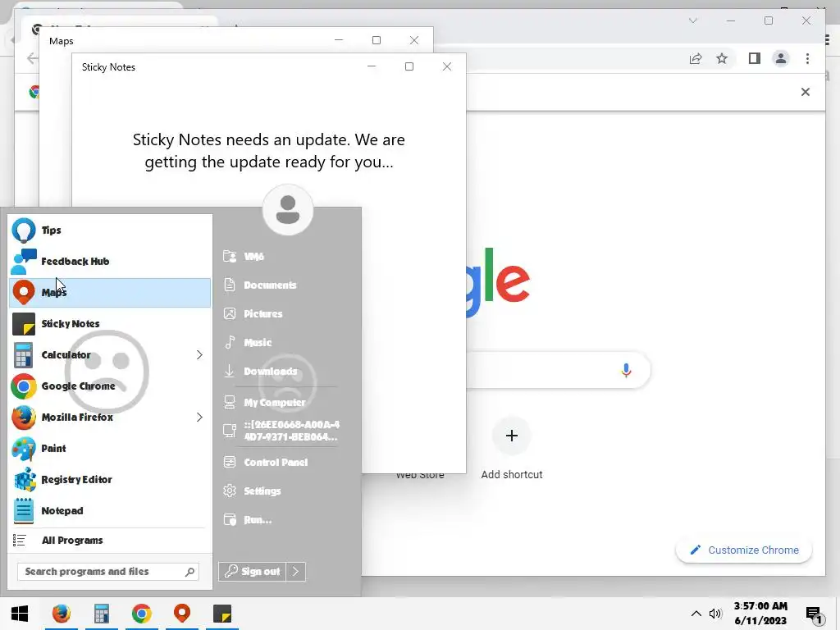Screen dimensions: 840x630
Task: Launch Feedback Hub app
Action: [x=110, y=262]
